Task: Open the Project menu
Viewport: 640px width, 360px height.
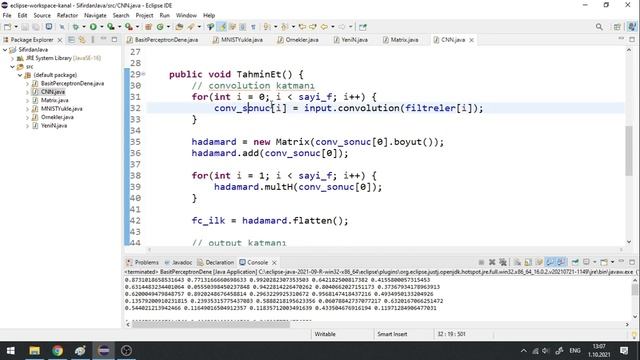Action: tap(144, 16)
